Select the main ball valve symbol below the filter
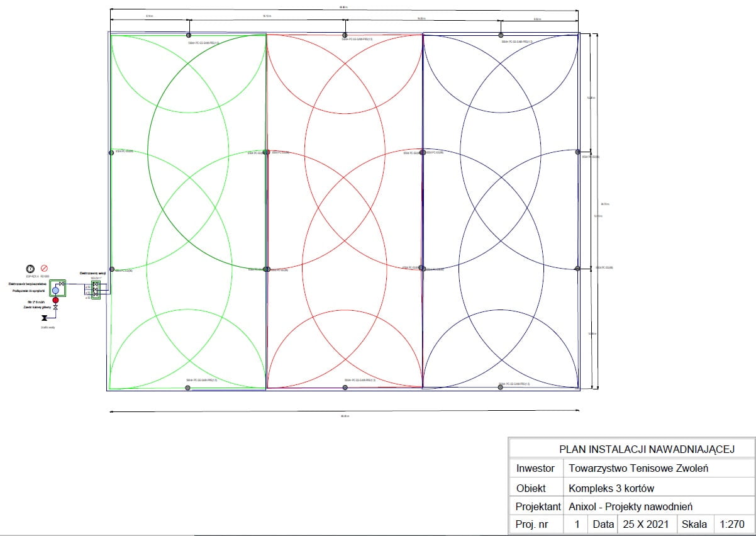The image size is (756, 536). click(x=55, y=308)
